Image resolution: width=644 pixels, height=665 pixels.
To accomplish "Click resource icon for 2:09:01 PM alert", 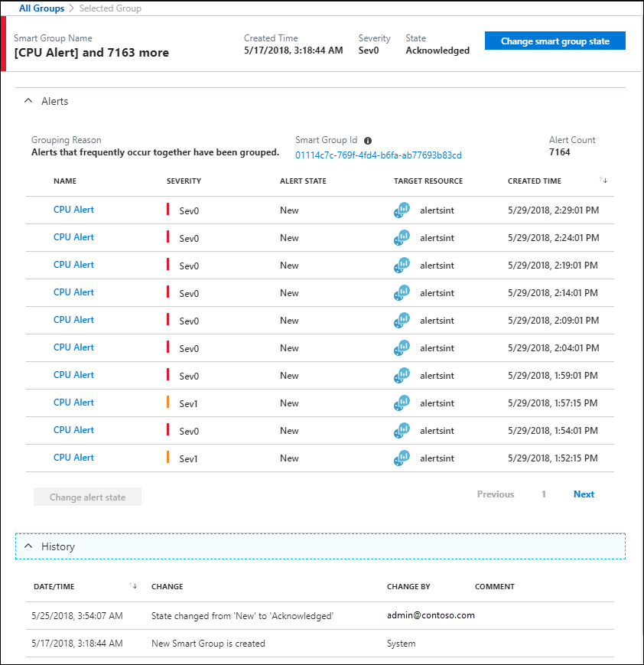I will [402, 320].
